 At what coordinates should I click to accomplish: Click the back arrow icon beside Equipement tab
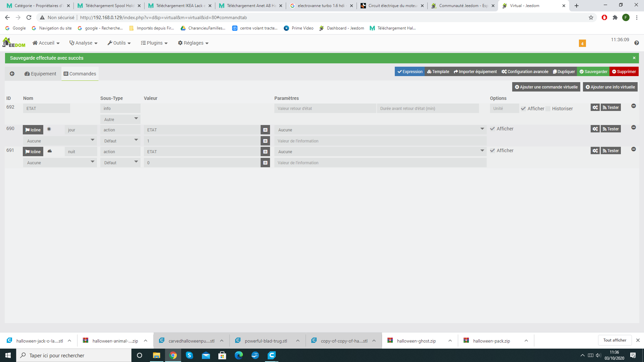12,74
